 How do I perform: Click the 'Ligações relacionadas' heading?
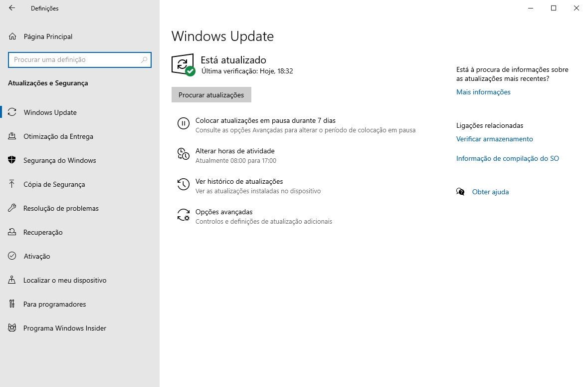(489, 125)
